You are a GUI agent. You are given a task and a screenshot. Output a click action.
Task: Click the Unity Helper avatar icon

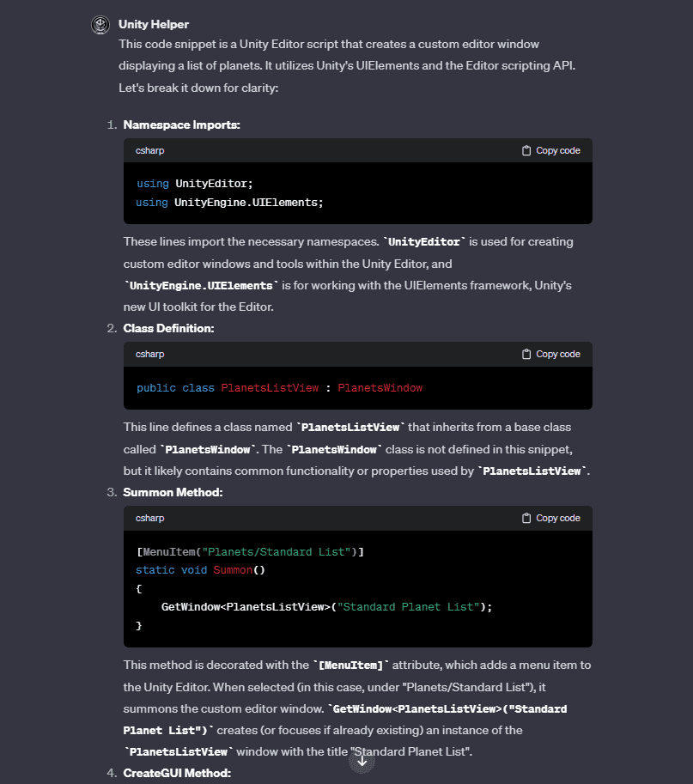(100, 24)
